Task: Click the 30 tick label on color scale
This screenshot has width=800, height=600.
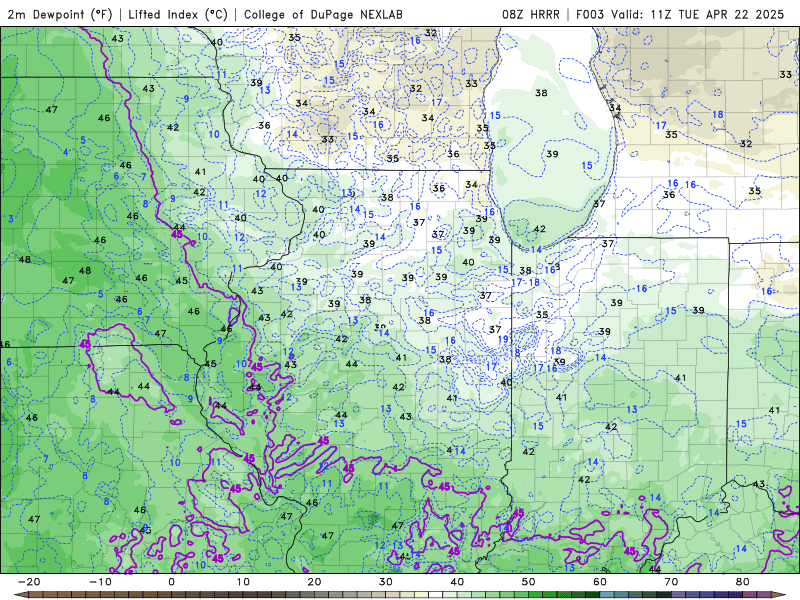Action: 386,582
